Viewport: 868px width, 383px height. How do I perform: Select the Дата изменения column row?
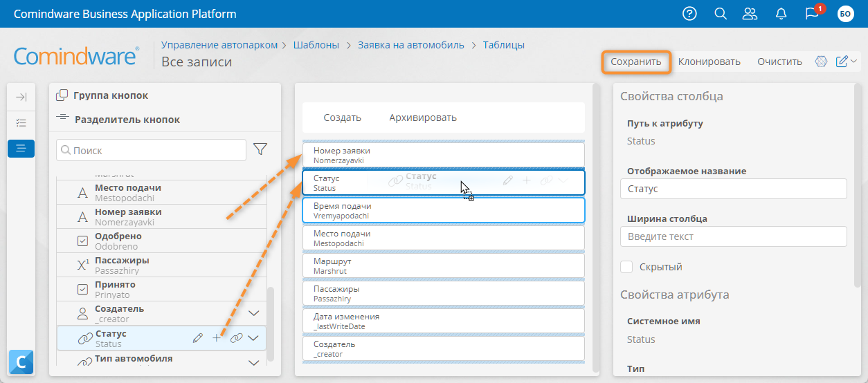444,321
